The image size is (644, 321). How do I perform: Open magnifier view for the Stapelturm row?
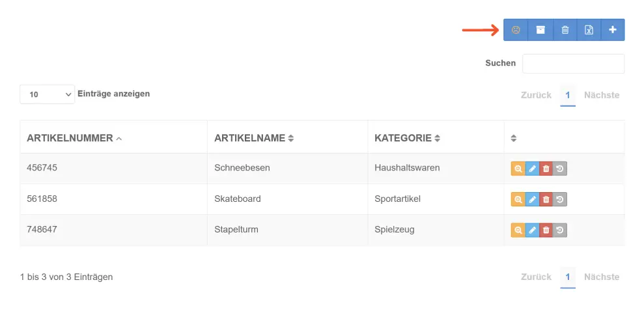point(518,230)
